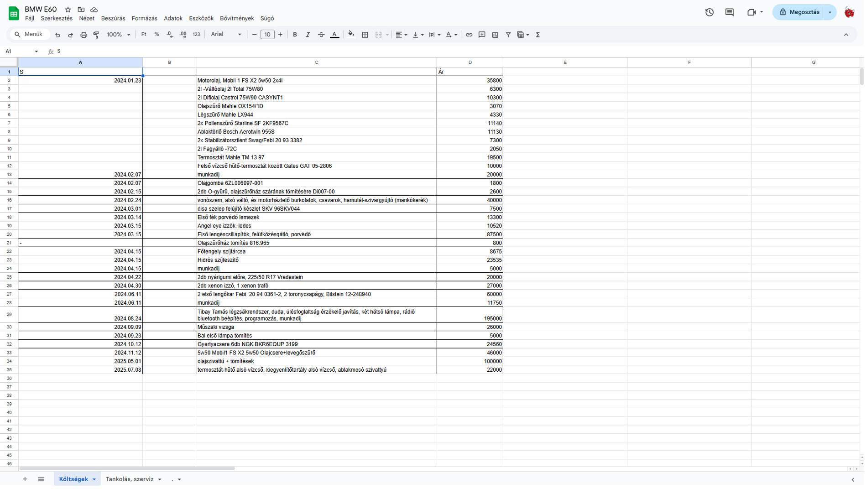Expand the name box dropdown arrow
866x504 pixels.
(x=37, y=52)
